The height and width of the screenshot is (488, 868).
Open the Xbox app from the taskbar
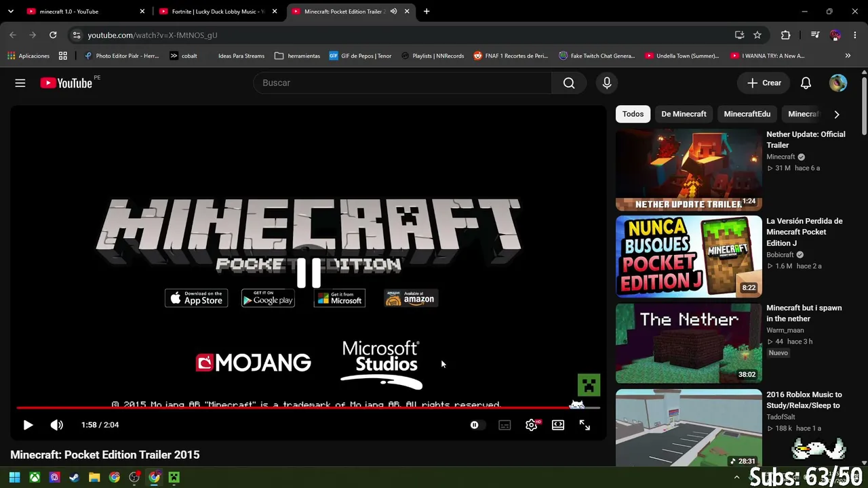click(35, 477)
